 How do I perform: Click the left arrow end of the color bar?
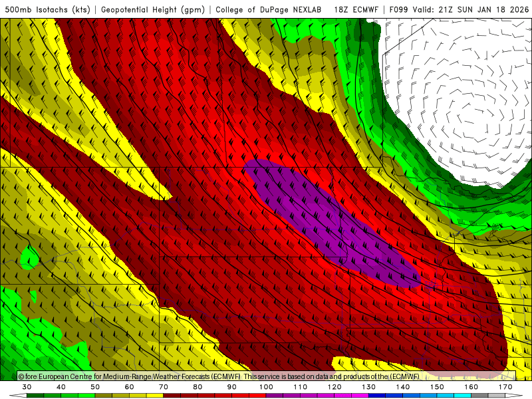[x=18, y=396]
